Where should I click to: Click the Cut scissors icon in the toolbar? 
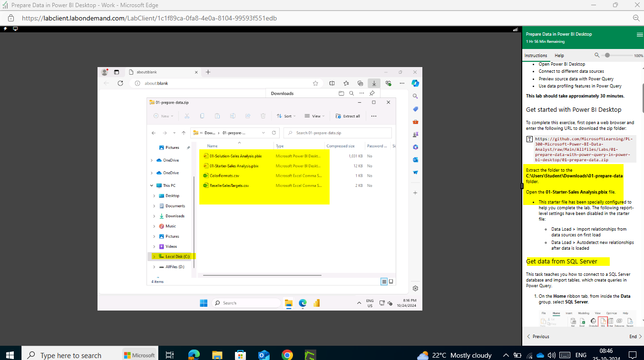(x=187, y=116)
